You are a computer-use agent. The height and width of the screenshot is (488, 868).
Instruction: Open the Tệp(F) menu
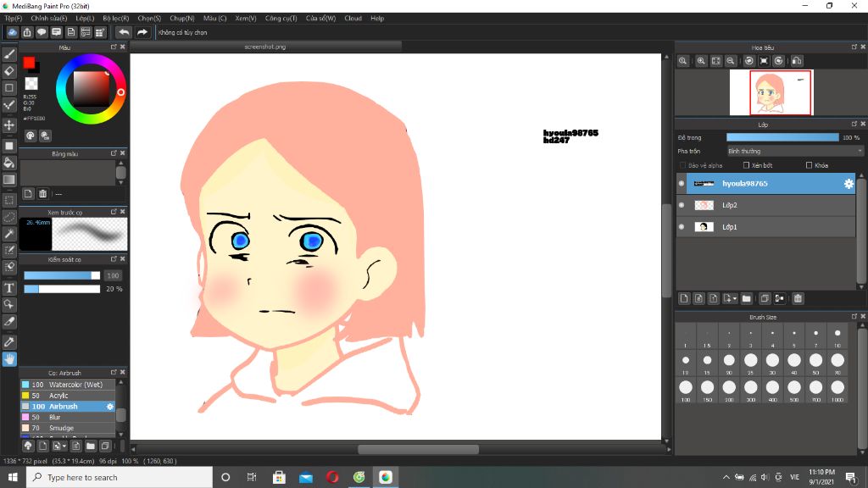click(14, 19)
